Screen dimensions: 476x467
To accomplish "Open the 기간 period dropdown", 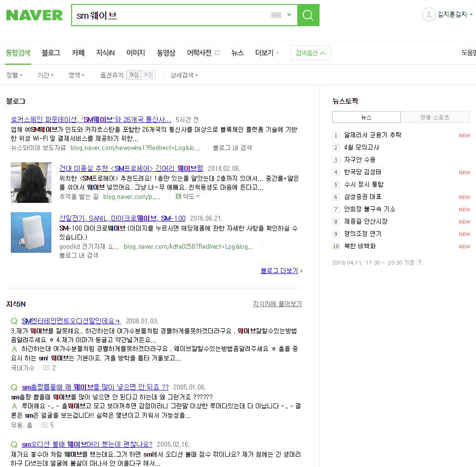I will [x=45, y=75].
